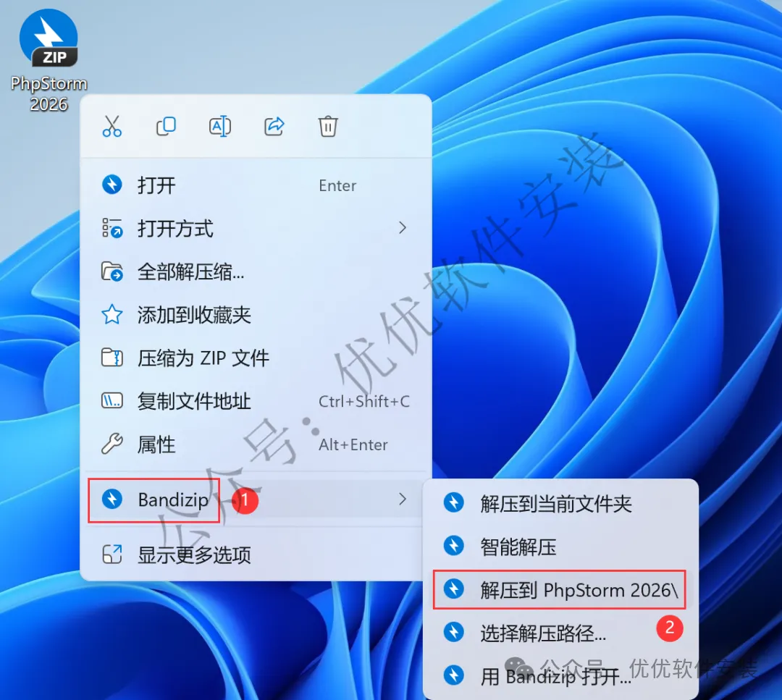This screenshot has width=782, height=700.
Task: Click the Cut scissors icon
Action: pos(112,126)
